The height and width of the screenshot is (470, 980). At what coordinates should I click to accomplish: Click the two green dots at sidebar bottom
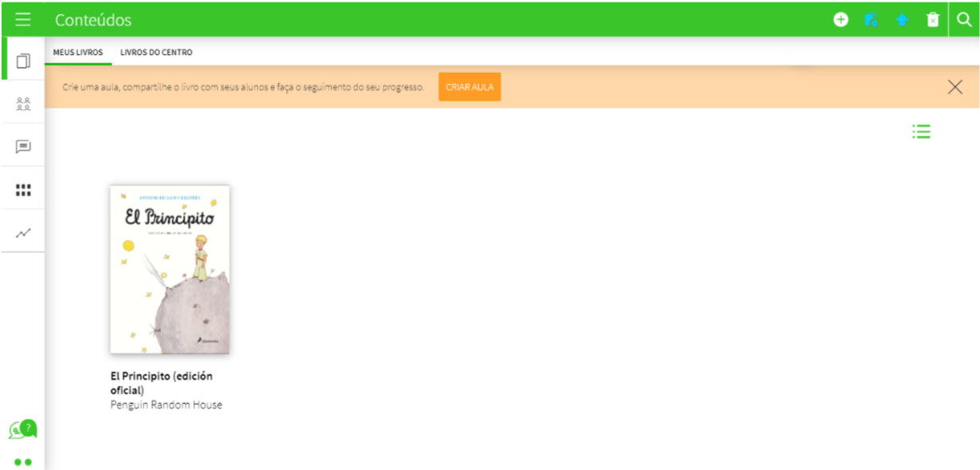[23, 462]
